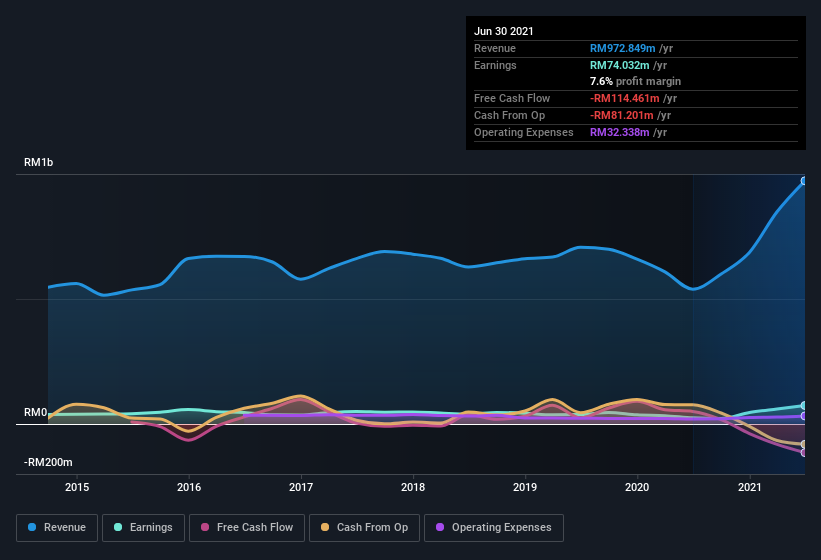Click the Revenue label in the tooltip
The image size is (821, 560).
tap(495, 48)
